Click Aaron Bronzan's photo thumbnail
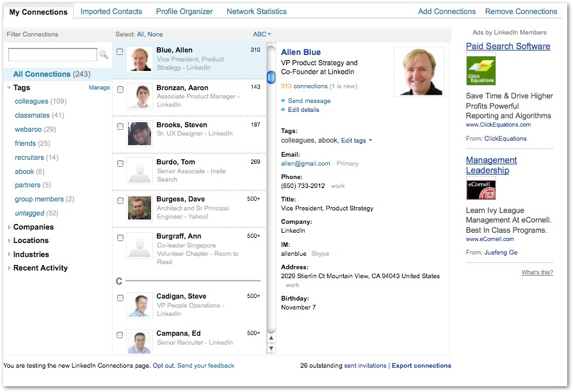Viewport: 573px width, 392px height. 140,97
